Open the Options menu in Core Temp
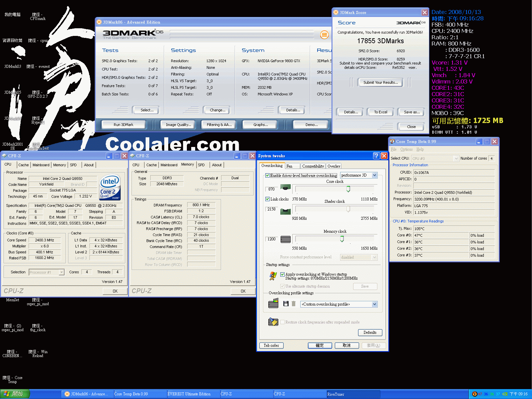532x399 pixels. pos(406,149)
